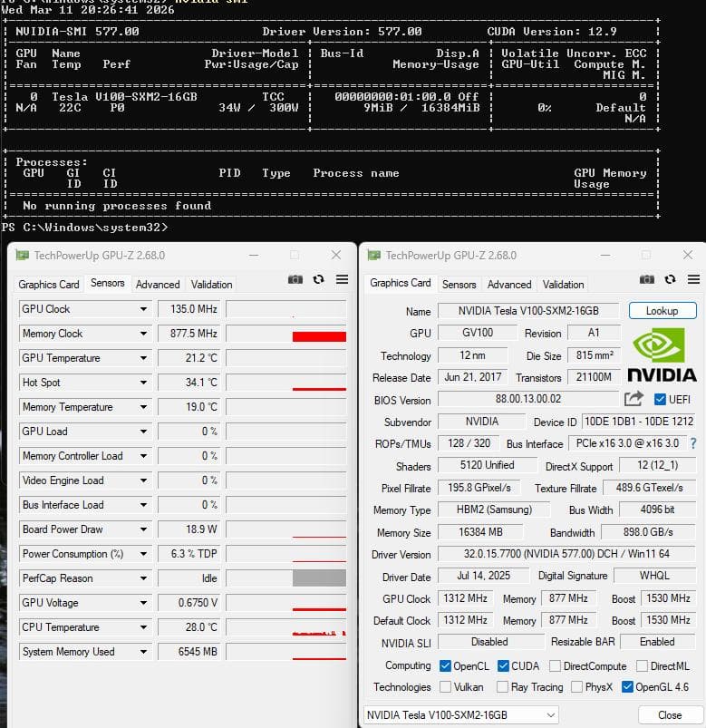Click GPU Clock 135.0 MHz reading
Viewport: 706px width, 728px height.
tap(189, 309)
